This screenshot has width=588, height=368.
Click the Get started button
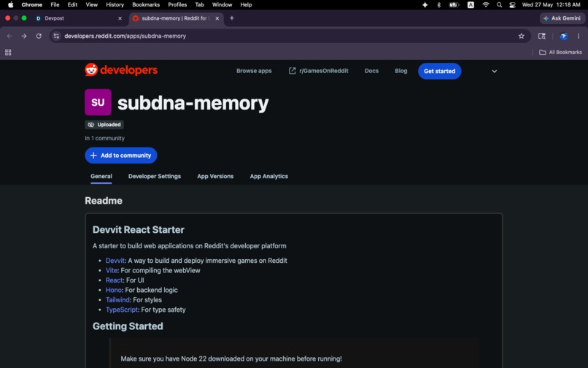439,71
